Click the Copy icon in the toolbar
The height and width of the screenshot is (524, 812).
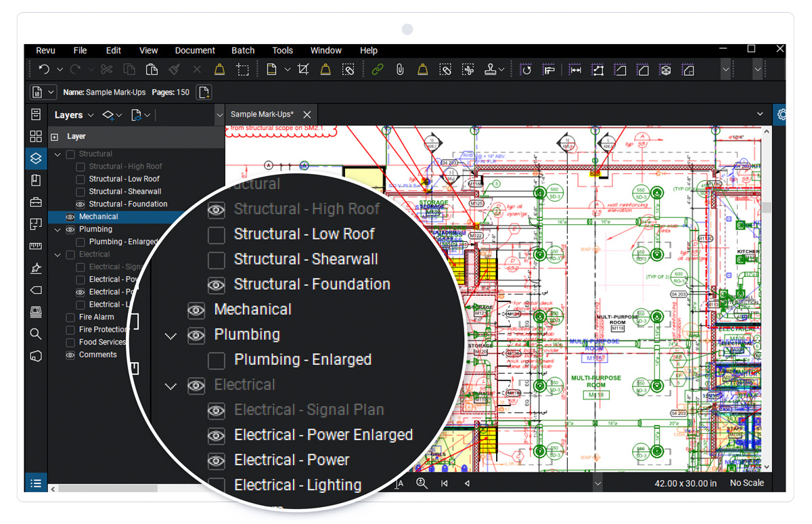[129, 69]
